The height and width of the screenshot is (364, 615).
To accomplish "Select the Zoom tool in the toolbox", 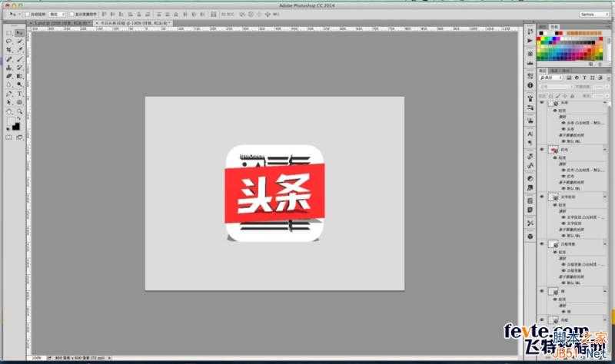I will point(19,111).
